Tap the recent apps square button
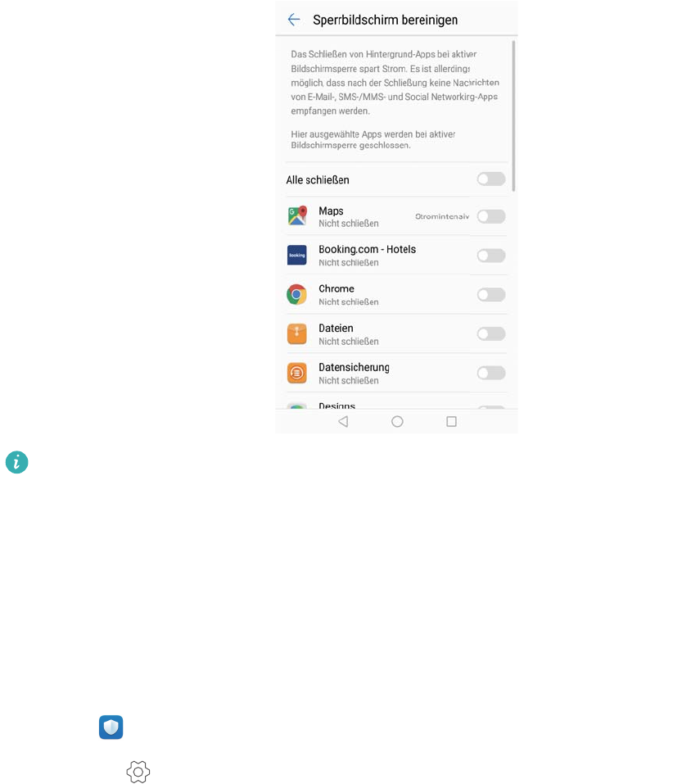The image size is (682, 784). coord(451,422)
